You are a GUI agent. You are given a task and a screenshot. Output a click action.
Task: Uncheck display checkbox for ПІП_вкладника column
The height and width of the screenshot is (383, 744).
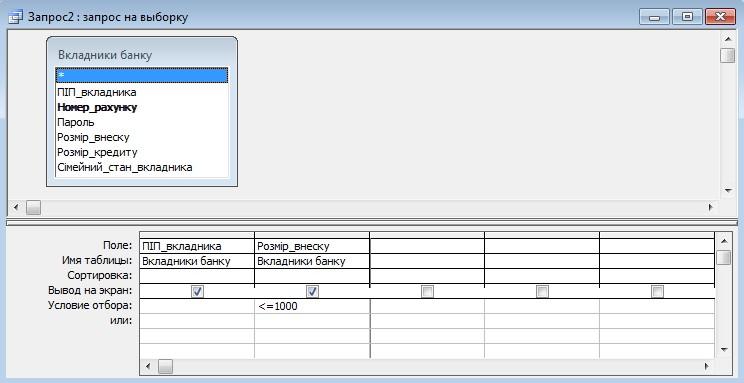tap(197, 291)
